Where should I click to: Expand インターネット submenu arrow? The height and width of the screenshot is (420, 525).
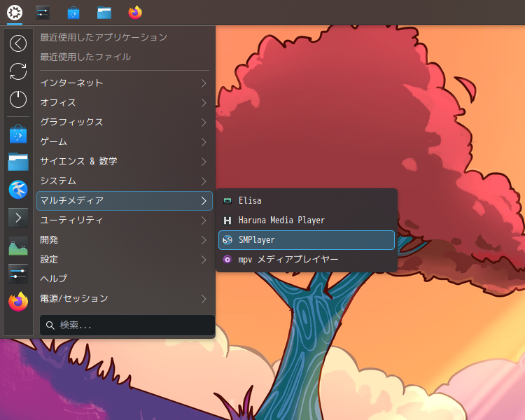pyautogui.click(x=204, y=83)
